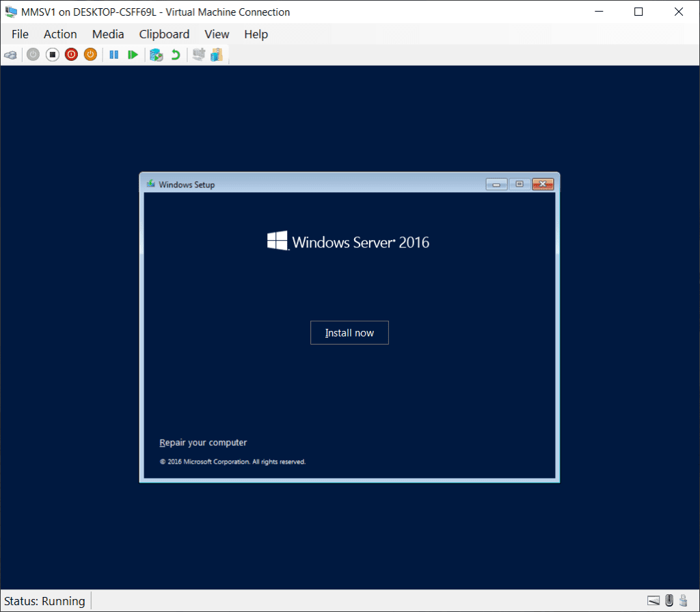Click the MMSV1 on DESKTOP-CSFF69L window title

(155, 12)
